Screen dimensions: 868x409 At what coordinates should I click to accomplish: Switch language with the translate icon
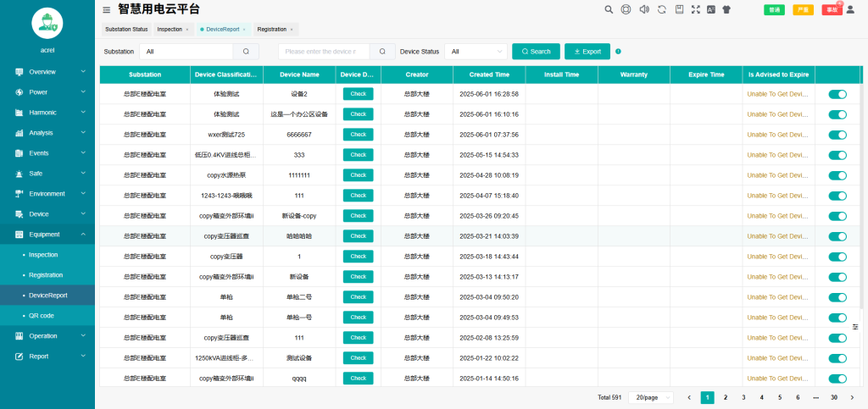point(711,9)
